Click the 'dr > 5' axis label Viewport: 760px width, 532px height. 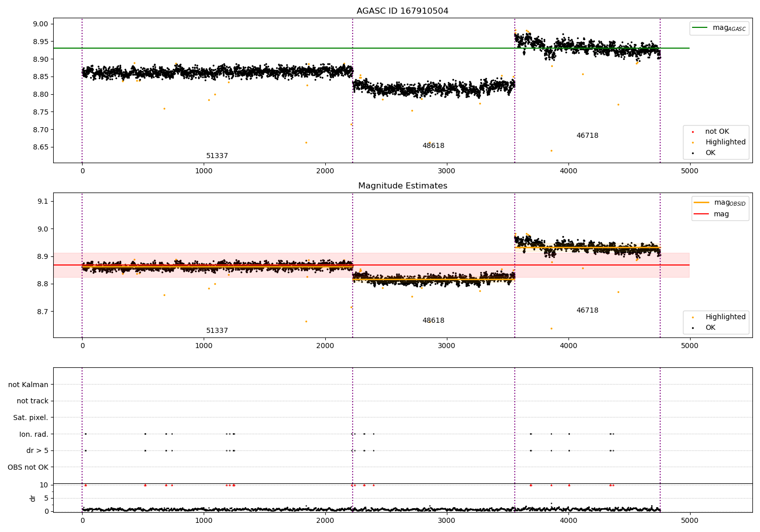pyautogui.click(x=37, y=450)
